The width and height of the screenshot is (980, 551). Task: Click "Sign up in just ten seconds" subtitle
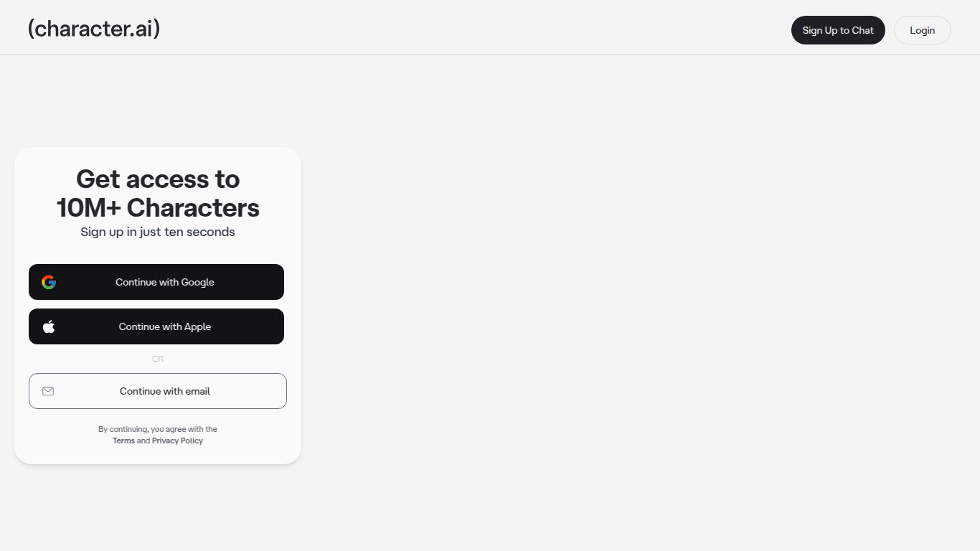(x=158, y=232)
